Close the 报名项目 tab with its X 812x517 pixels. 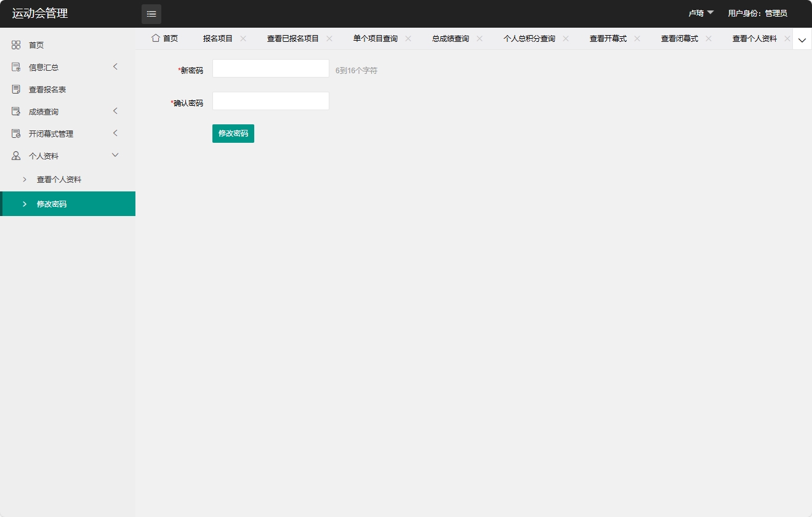click(243, 38)
